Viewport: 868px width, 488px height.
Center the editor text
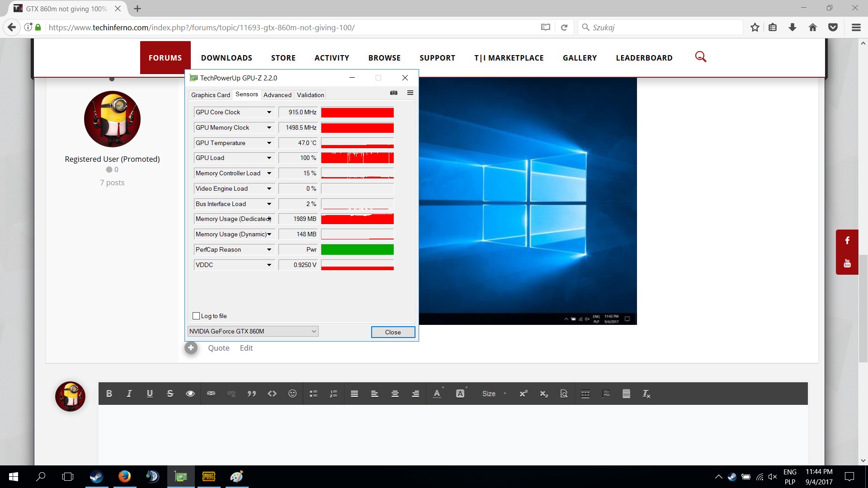click(395, 394)
